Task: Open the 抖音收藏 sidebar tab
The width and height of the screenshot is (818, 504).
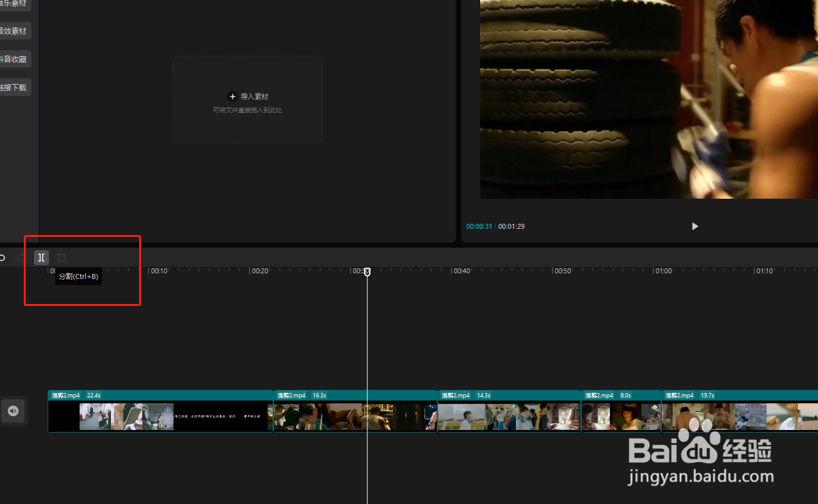Action: tap(14, 60)
